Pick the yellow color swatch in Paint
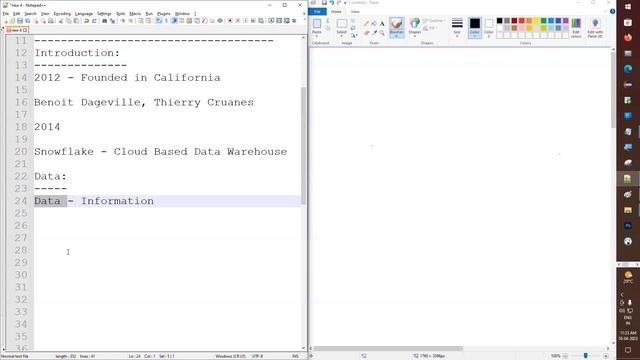Image resolution: width=640 pixels, height=360 pixels. pyautogui.click(x=536, y=20)
